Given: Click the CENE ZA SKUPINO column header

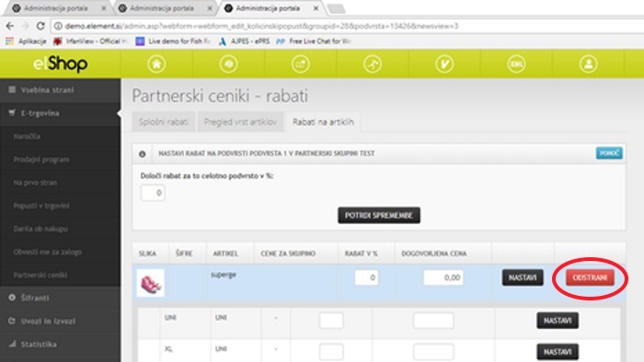Looking at the screenshot, I should 288,254.
